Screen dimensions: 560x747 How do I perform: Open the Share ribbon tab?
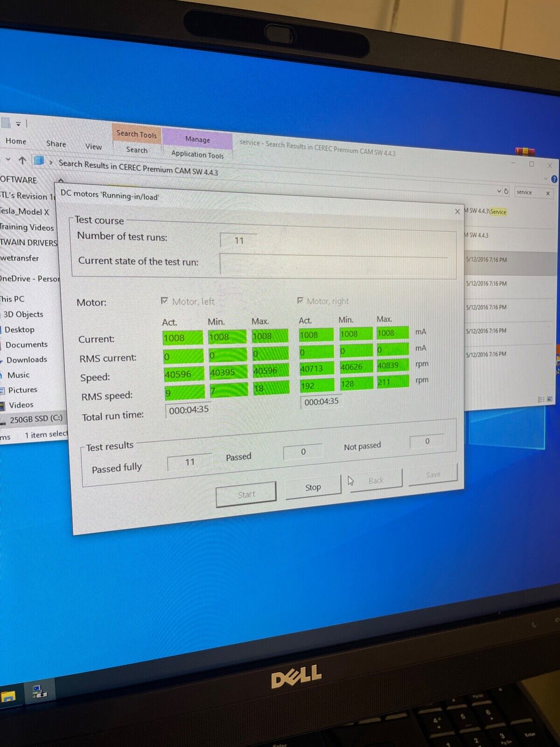[x=56, y=144]
